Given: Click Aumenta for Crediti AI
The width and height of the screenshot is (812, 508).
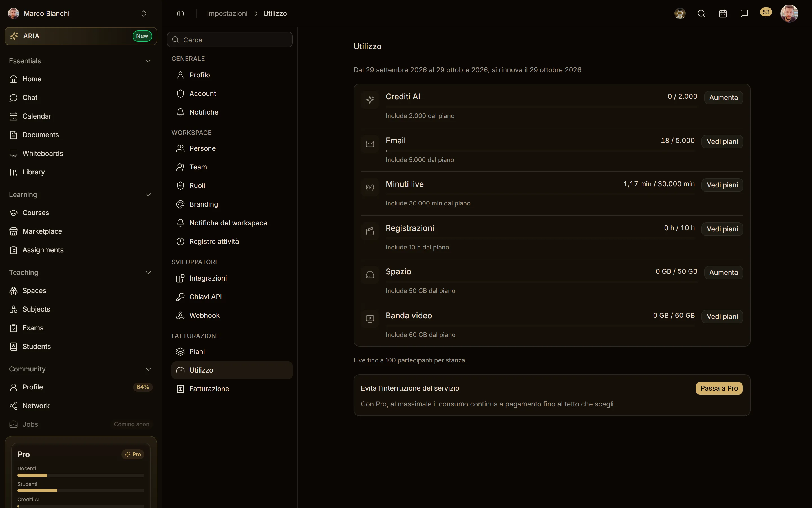Looking at the screenshot, I should point(723,98).
